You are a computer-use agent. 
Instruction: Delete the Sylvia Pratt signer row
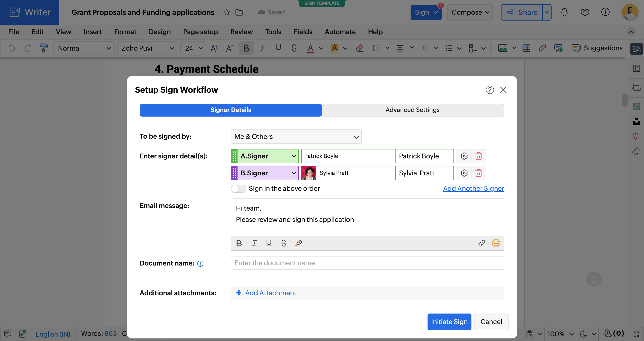coord(479,173)
